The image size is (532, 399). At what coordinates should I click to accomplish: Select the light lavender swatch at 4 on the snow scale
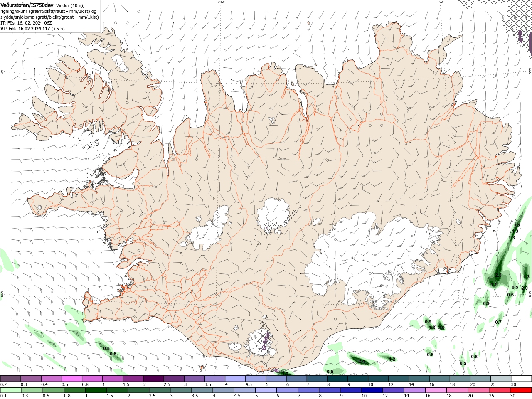(x=235, y=379)
